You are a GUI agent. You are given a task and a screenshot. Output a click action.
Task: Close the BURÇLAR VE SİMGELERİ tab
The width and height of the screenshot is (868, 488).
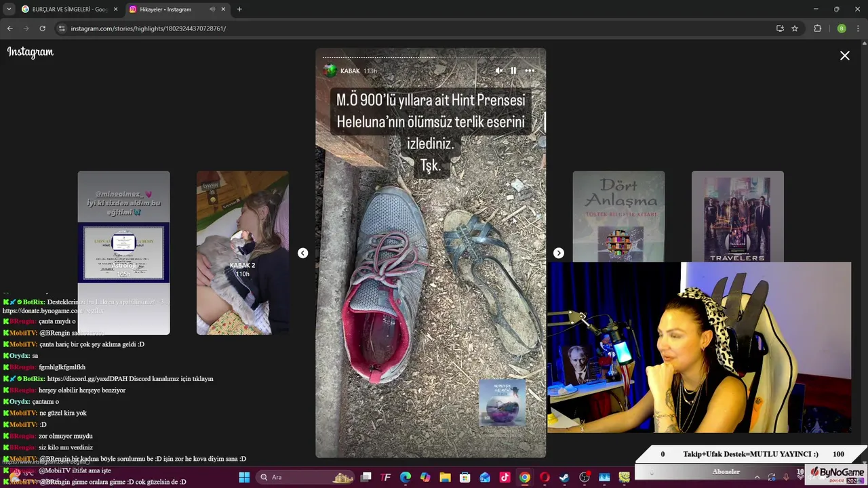tap(115, 9)
